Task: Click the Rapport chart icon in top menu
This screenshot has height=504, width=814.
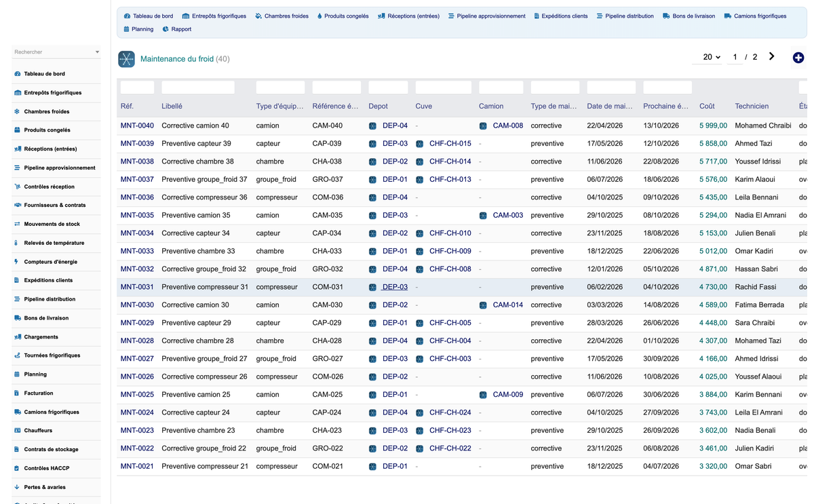Action: pos(166,29)
